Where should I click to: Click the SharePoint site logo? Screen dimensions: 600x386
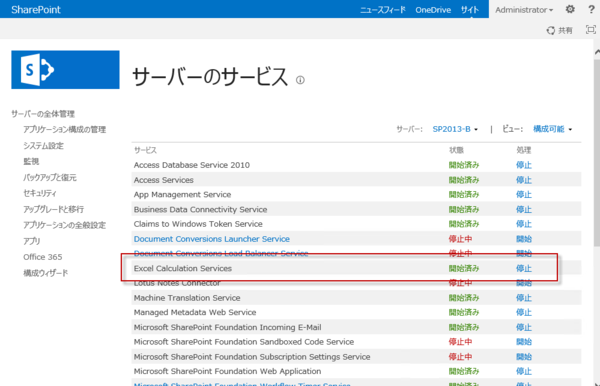(x=65, y=70)
